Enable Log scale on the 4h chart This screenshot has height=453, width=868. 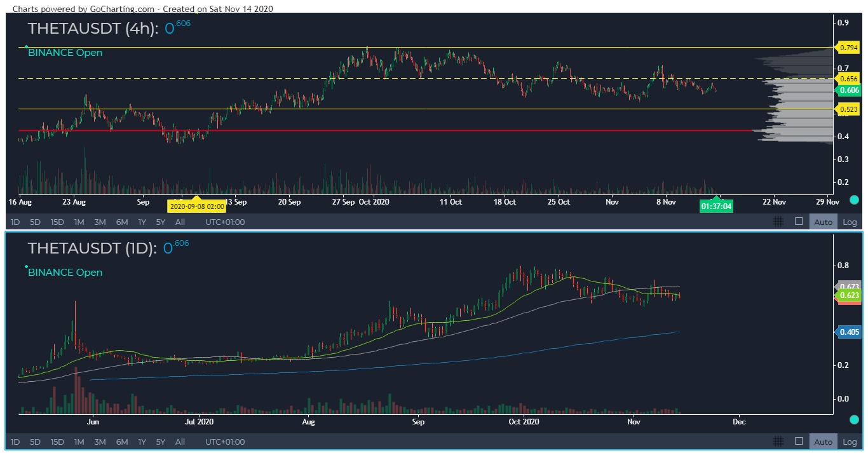(850, 222)
